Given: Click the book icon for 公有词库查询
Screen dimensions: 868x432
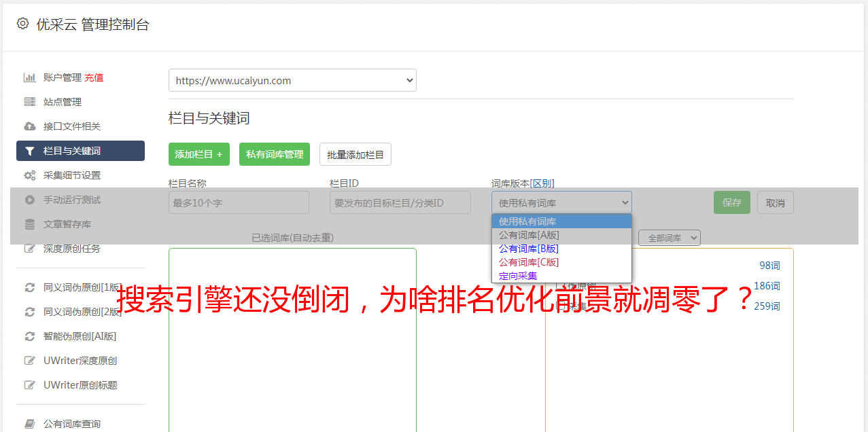Looking at the screenshot, I should [30, 424].
